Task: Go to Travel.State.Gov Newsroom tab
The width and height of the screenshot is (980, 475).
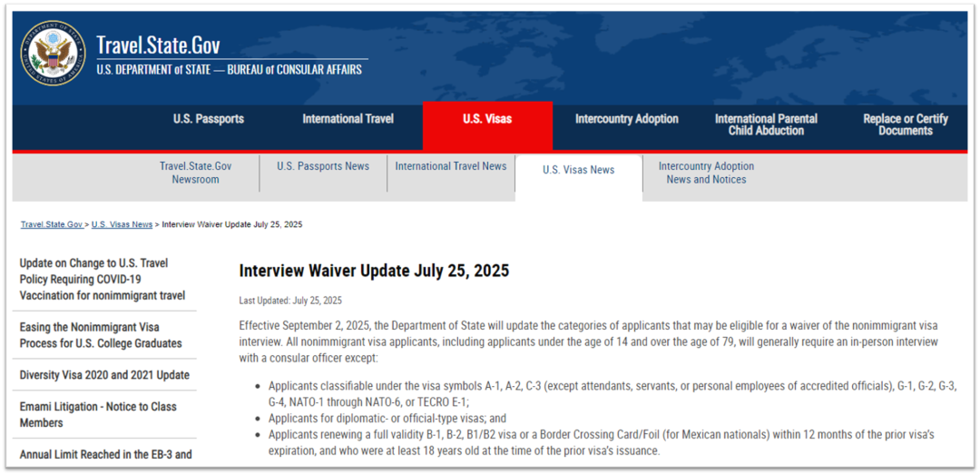Action: tap(195, 173)
